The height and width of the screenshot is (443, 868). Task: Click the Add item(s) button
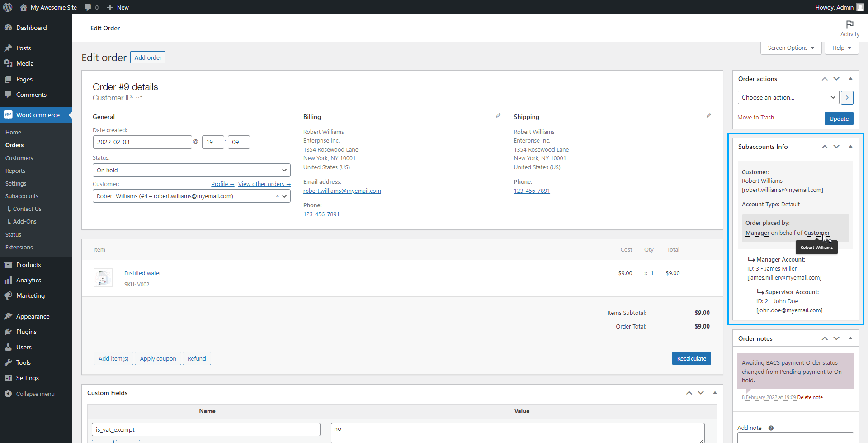(x=113, y=358)
